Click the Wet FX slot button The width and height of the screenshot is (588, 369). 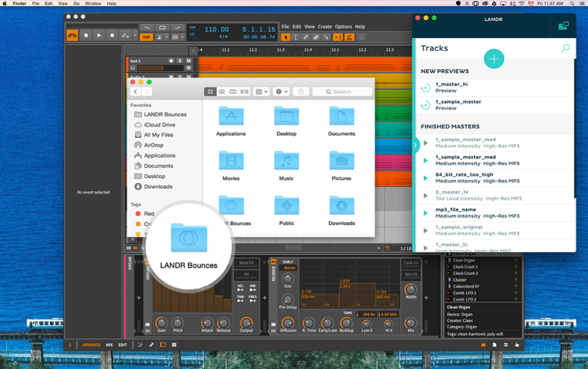[411, 274]
